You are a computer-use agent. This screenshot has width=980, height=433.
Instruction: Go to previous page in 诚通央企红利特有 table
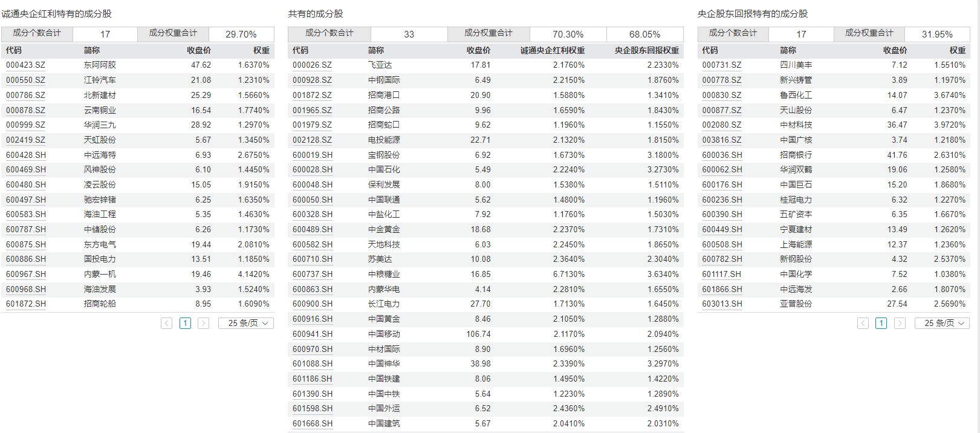(167, 323)
